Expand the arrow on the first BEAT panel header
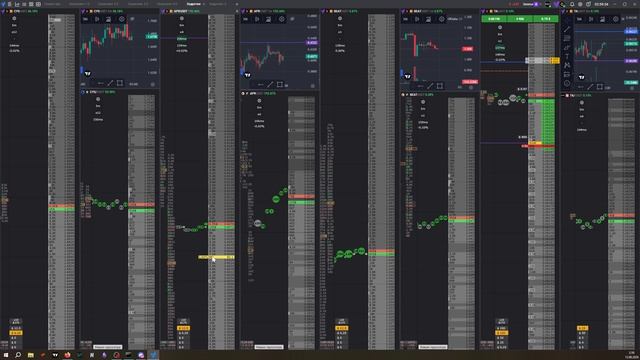The width and height of the screenshot is (640, 360). tap(327, 11)
